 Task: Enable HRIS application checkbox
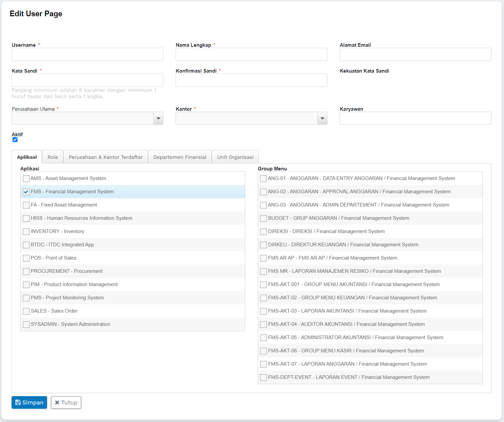tap(26, 218)
